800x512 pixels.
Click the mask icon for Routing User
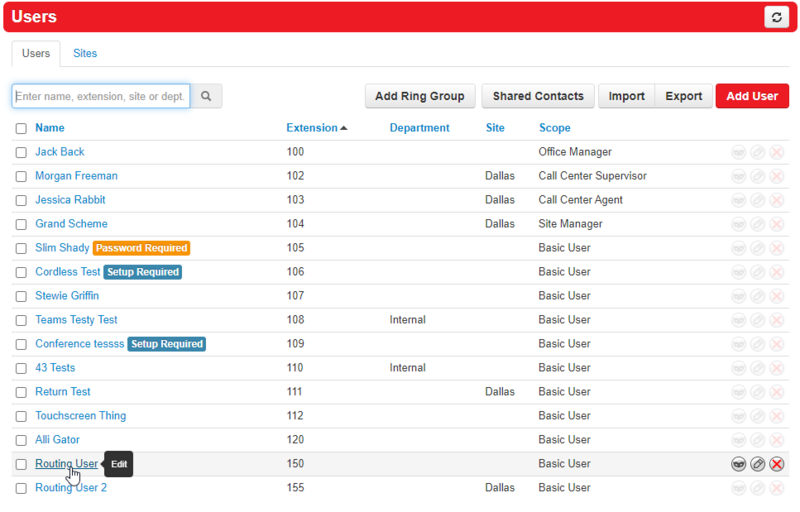pos(739,464)
